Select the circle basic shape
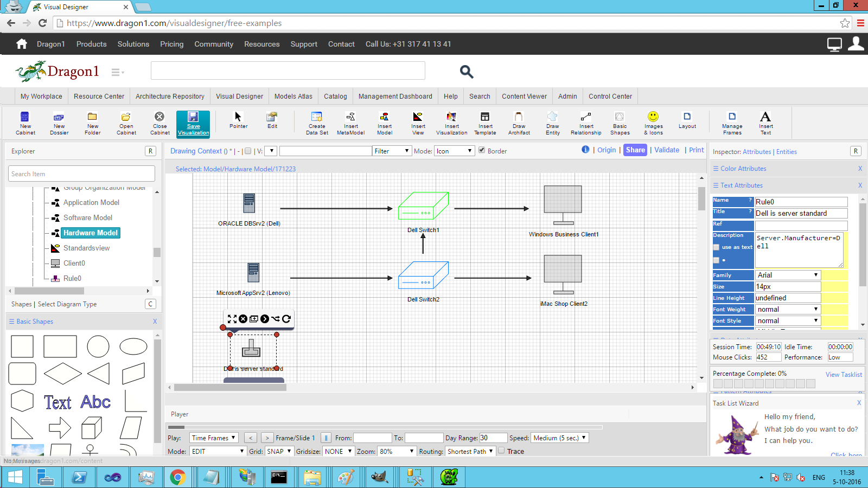This screenshot has width=868, height=488. (x=98, y=346)
